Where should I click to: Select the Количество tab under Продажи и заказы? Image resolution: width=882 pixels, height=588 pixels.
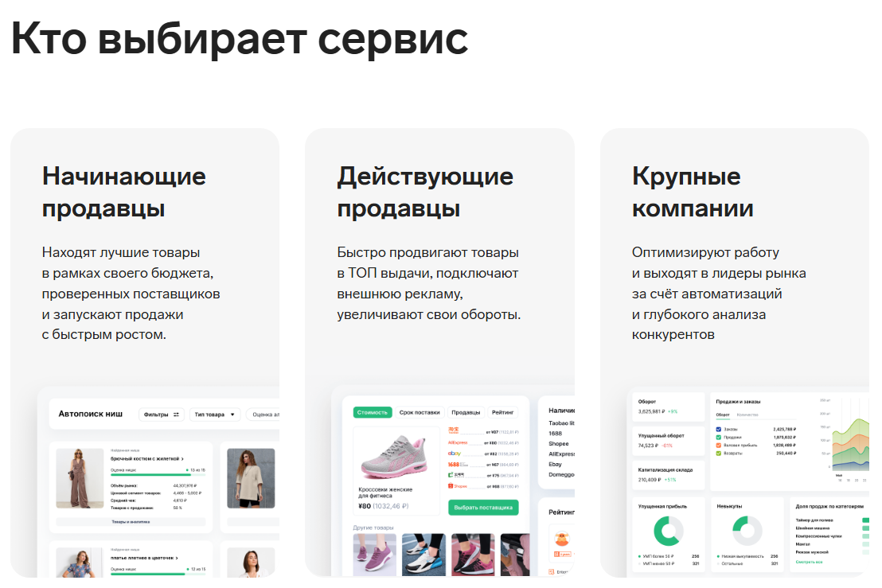tap(747, 415)
